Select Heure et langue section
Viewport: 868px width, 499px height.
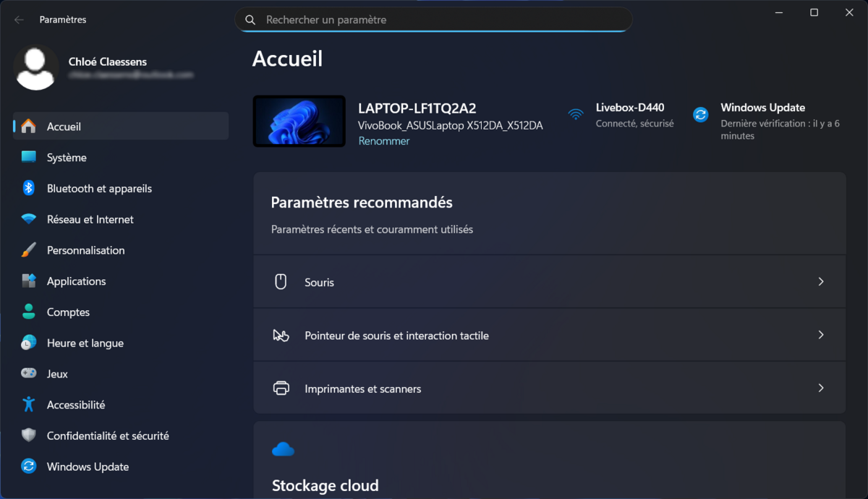(x=121, y=343)
